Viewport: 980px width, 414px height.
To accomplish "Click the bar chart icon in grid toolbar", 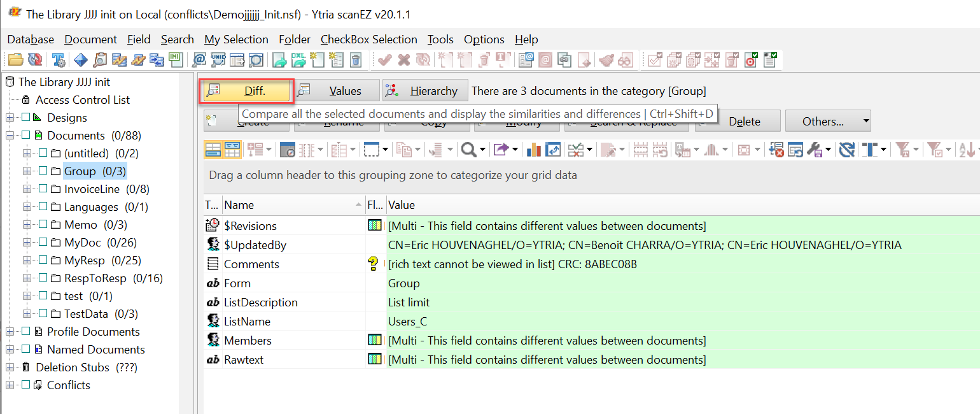I will click(x=534, y=150).
